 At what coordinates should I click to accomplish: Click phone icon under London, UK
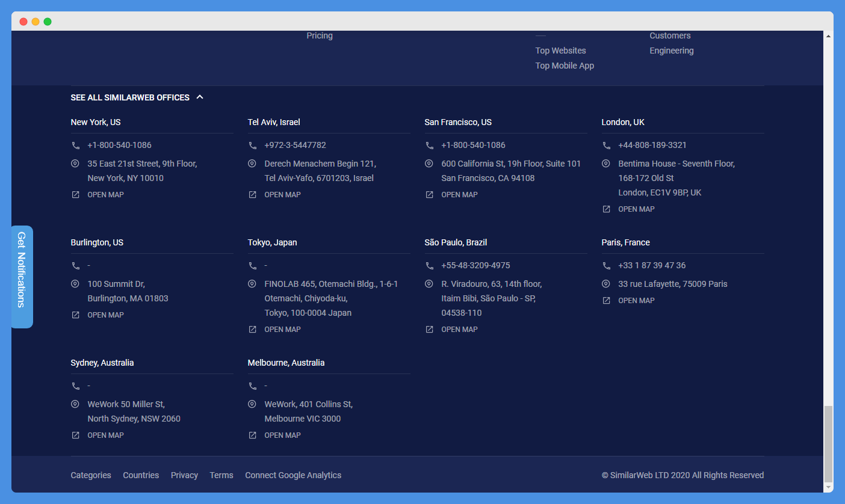(606, 146)
